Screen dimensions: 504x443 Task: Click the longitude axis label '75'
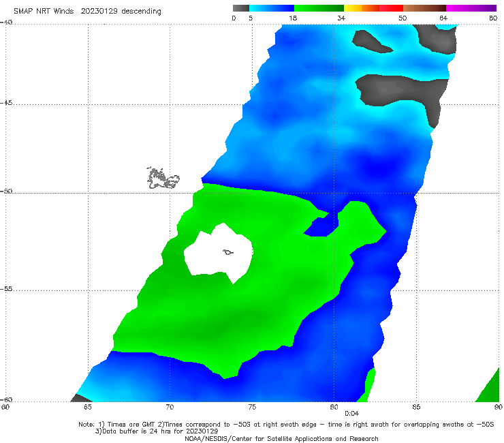[x=252, y=407]
